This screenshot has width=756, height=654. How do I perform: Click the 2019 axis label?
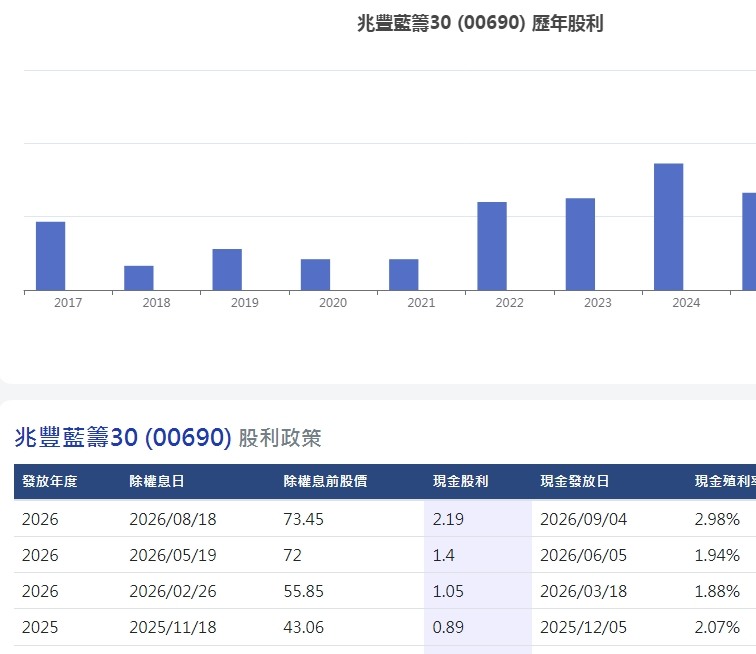[x=244, y=303]
